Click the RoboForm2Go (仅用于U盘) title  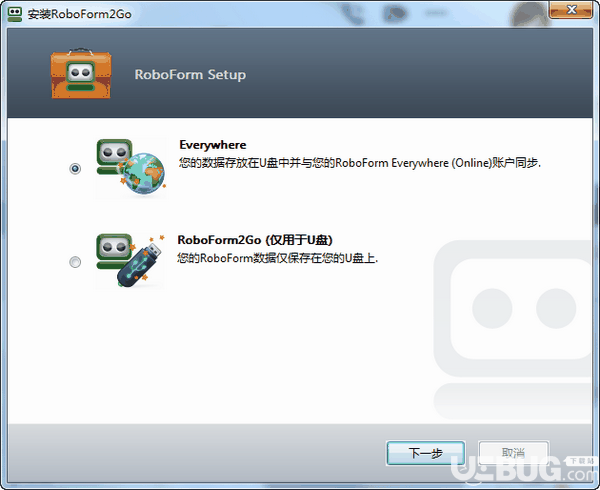[255, 240]
